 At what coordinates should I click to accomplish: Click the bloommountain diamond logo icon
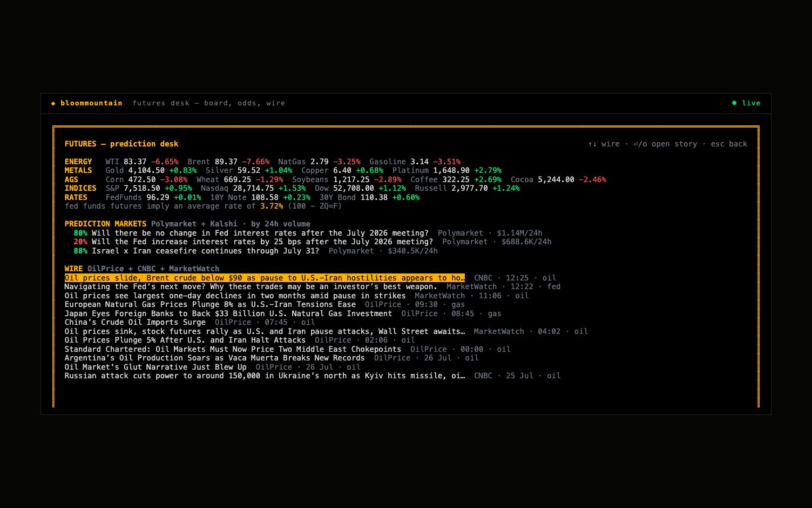pyautogui.click(x=53, y=103)
